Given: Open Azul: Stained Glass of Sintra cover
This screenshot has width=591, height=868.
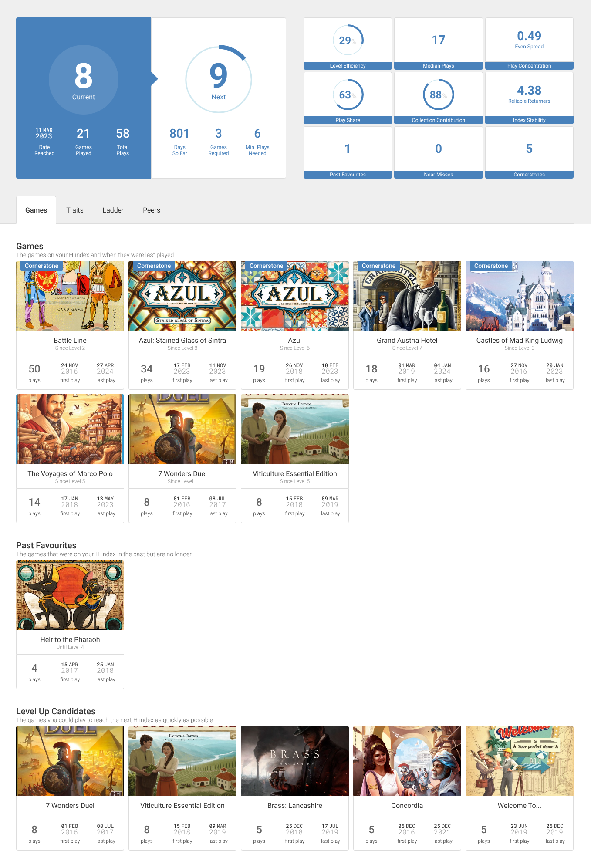Looking at the screenshot, I should (182, 296).
